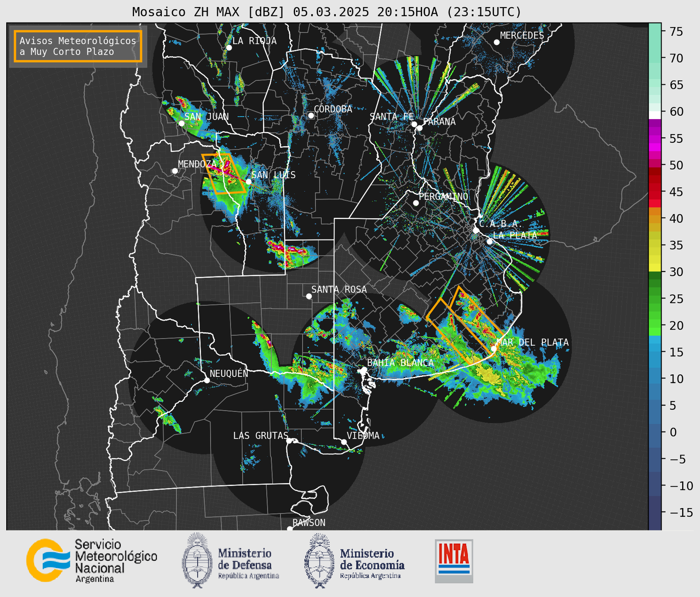Click the RAWSON city label
Image resolution: width=700 pixels, height=597 pixels.
(x=309, y=523)
